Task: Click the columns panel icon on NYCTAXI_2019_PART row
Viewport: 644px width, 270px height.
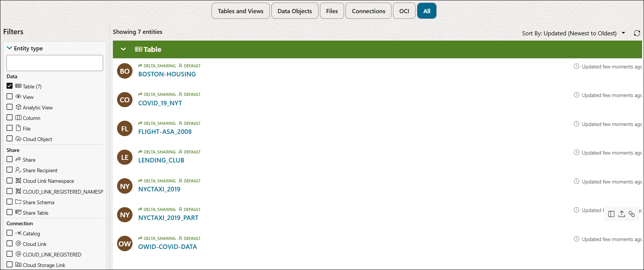Action: pyautogui.click(x=611, y=214)
